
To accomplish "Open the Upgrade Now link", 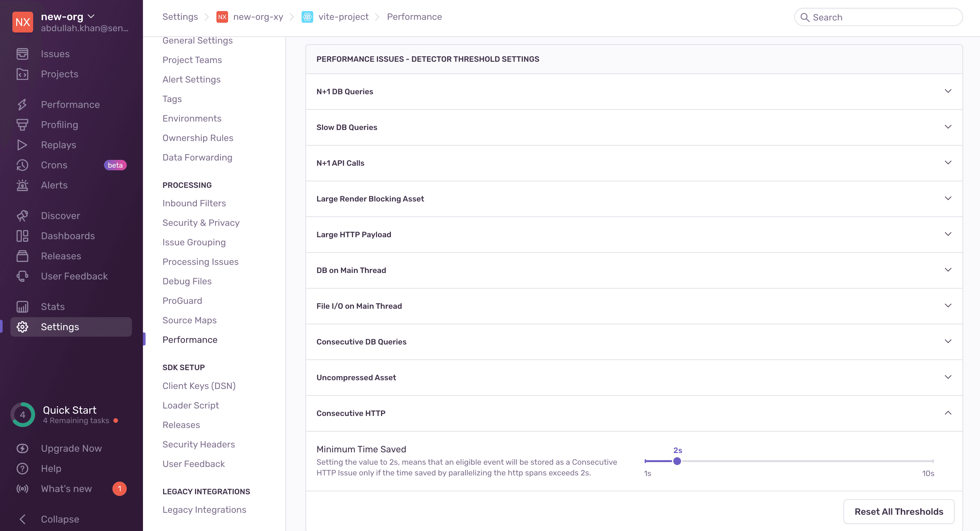I will [x=71, y=448].
